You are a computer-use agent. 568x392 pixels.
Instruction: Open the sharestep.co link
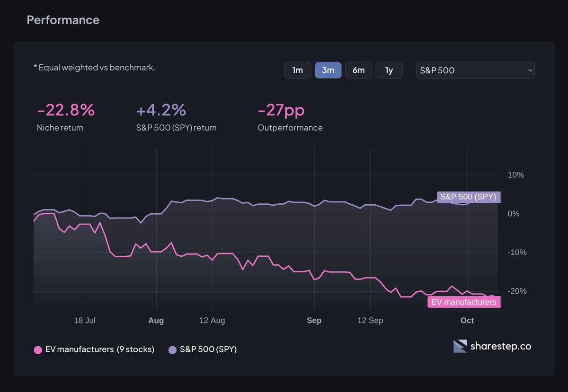(x=501, y=346)
